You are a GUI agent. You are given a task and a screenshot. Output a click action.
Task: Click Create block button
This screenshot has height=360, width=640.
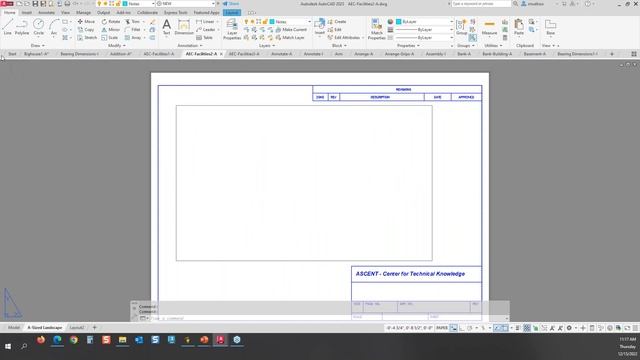(x=337, y=21)
